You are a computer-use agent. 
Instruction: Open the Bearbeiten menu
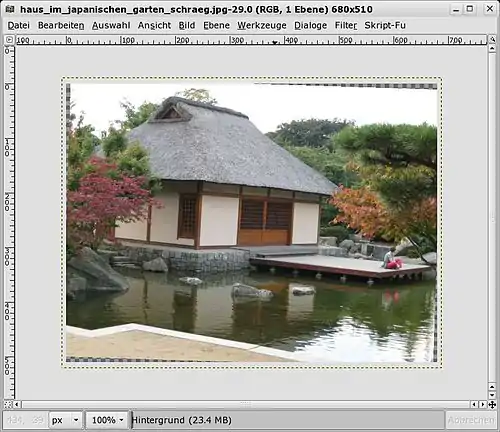click(x=61, y=25)
